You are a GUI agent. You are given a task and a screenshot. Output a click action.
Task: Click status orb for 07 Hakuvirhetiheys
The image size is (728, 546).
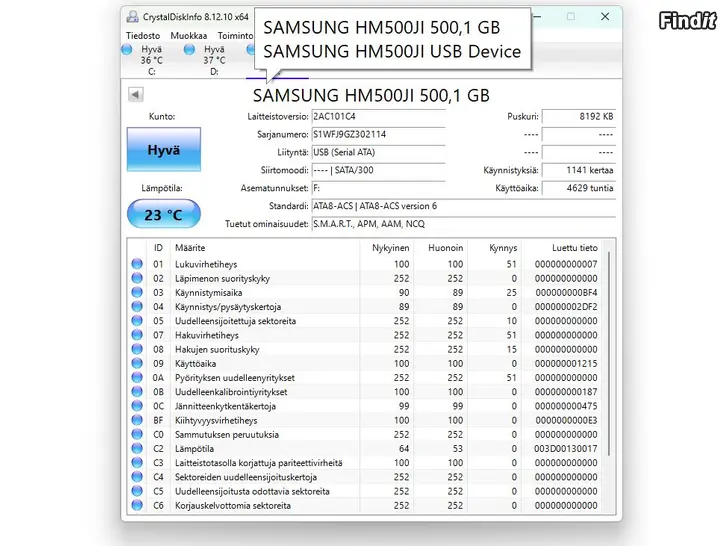point(137,335)
